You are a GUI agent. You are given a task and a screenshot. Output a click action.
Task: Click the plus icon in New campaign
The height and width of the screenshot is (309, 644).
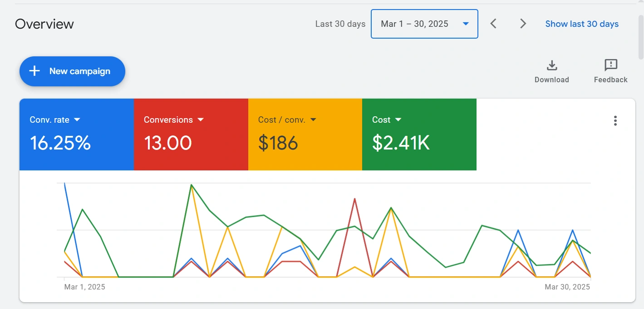point(34,71)
